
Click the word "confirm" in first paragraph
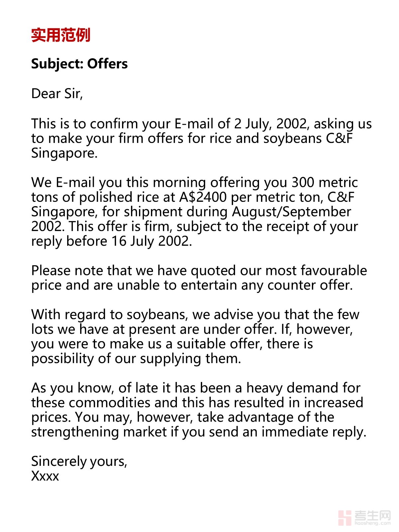point(114,124)
